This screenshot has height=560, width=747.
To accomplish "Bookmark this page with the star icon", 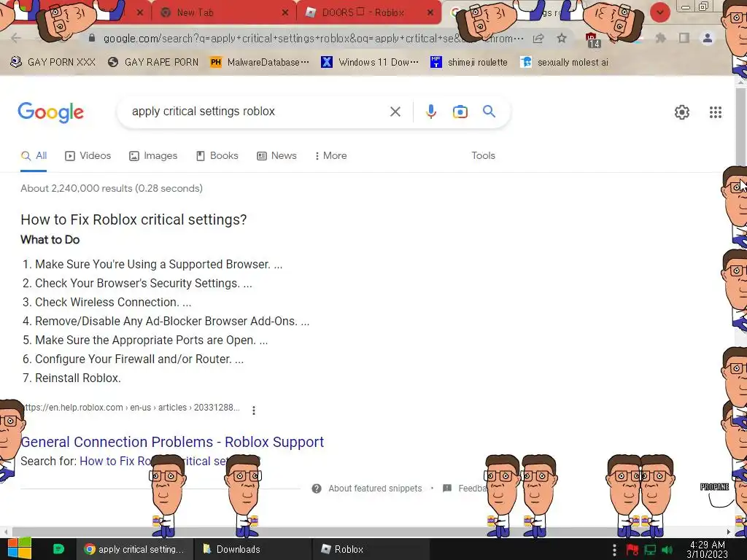I will point(562,38).
